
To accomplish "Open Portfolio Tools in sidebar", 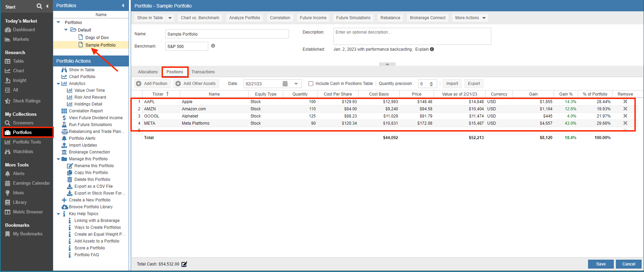I will (23, 142).
